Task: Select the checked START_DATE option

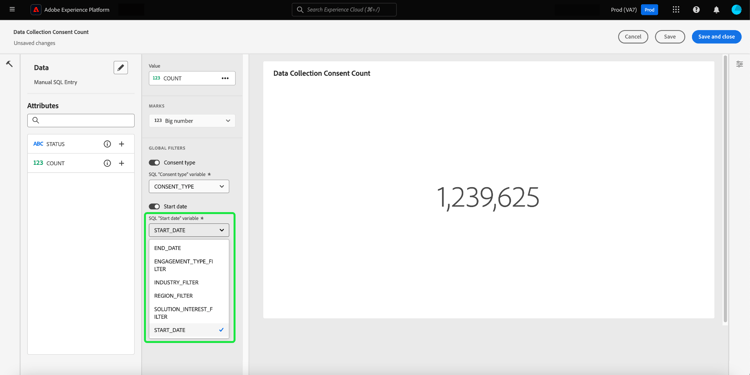Action: (189, 330)
